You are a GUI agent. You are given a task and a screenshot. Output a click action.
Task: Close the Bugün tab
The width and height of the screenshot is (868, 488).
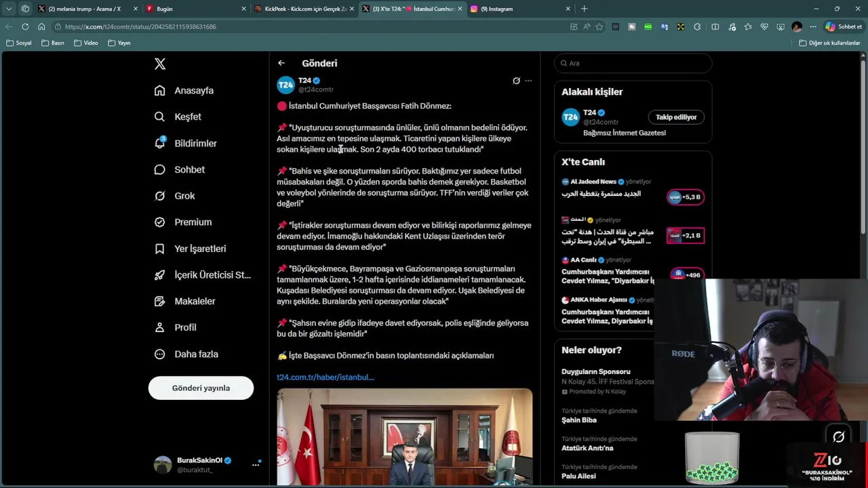pyautogui.click(x=243, y=9)
